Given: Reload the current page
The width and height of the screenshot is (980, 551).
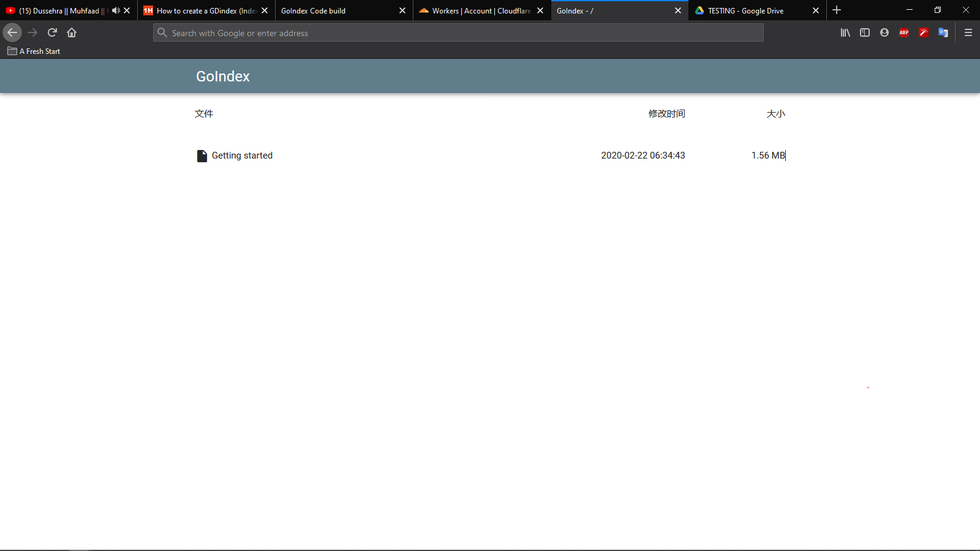Looking at the screenshot, I should coord(52,32).
